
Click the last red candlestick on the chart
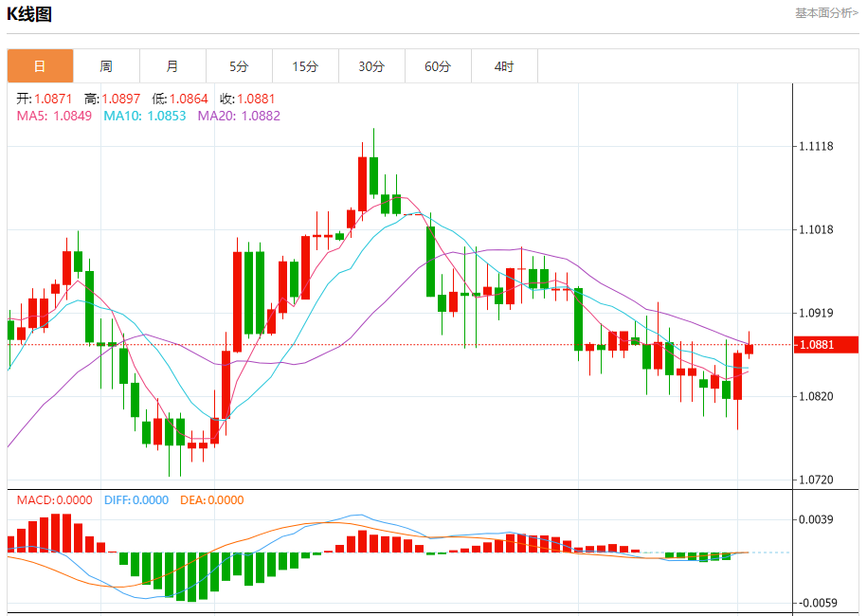(750, 349)
